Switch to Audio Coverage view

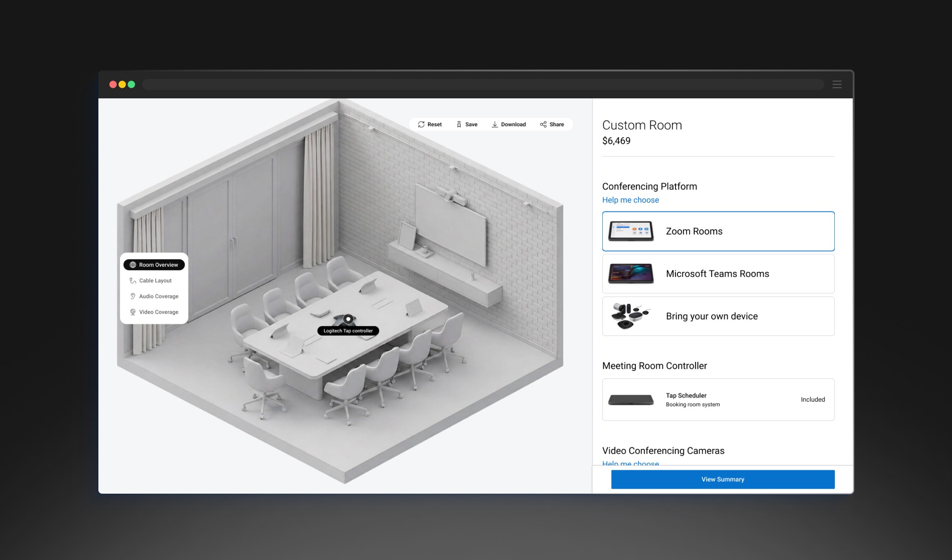154,296
